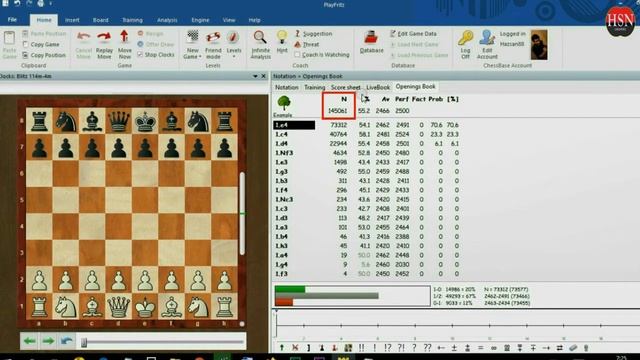The height and width of the screenshot is (360, 640).
Task: Click the openings book tree icon
Action: (284, 103)
